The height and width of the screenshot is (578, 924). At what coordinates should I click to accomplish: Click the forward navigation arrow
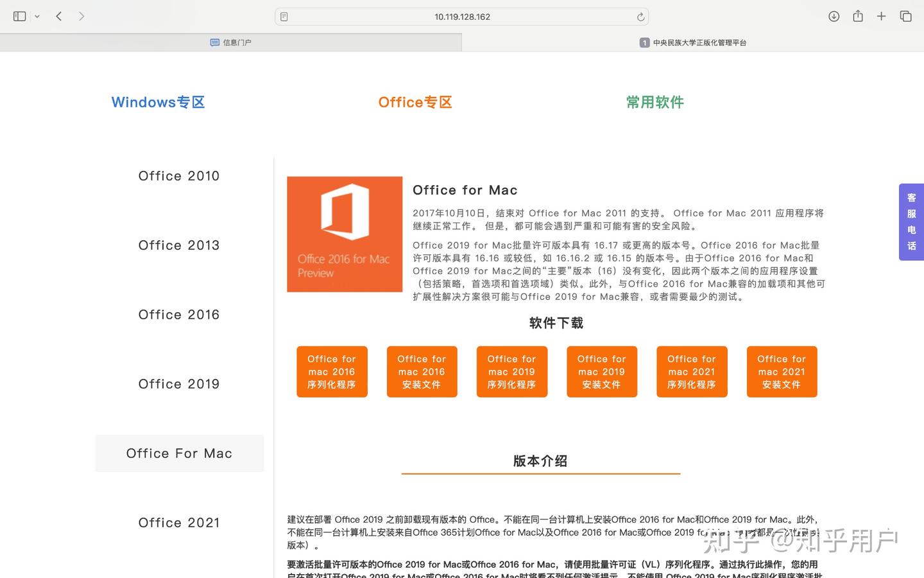(x=81, y=16)
